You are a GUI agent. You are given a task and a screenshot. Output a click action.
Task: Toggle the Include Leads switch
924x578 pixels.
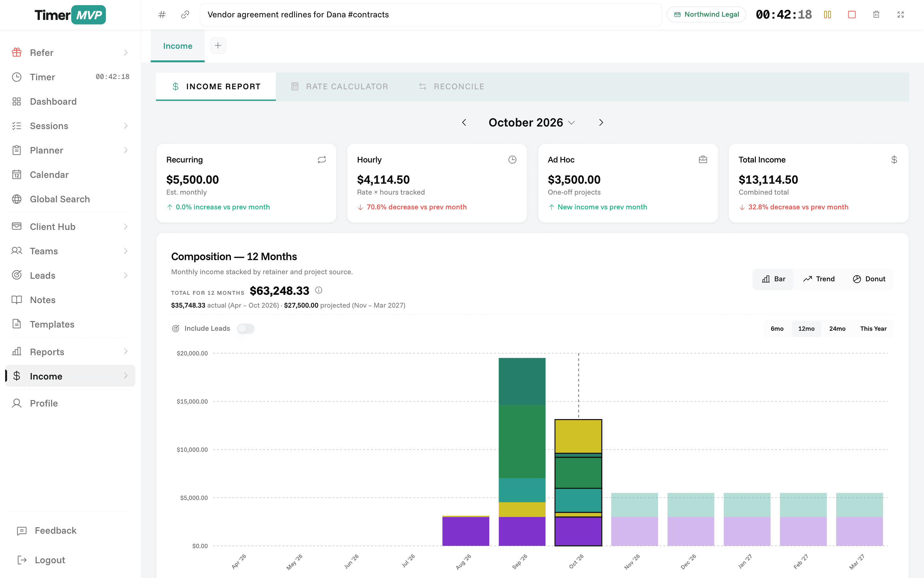pos(245,328)
